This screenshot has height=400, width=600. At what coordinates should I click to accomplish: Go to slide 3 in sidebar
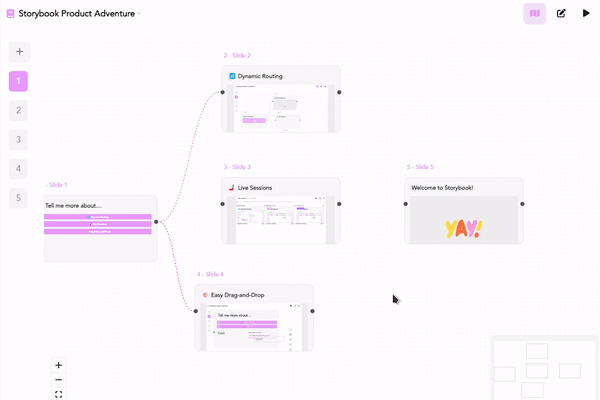[19, 140]
